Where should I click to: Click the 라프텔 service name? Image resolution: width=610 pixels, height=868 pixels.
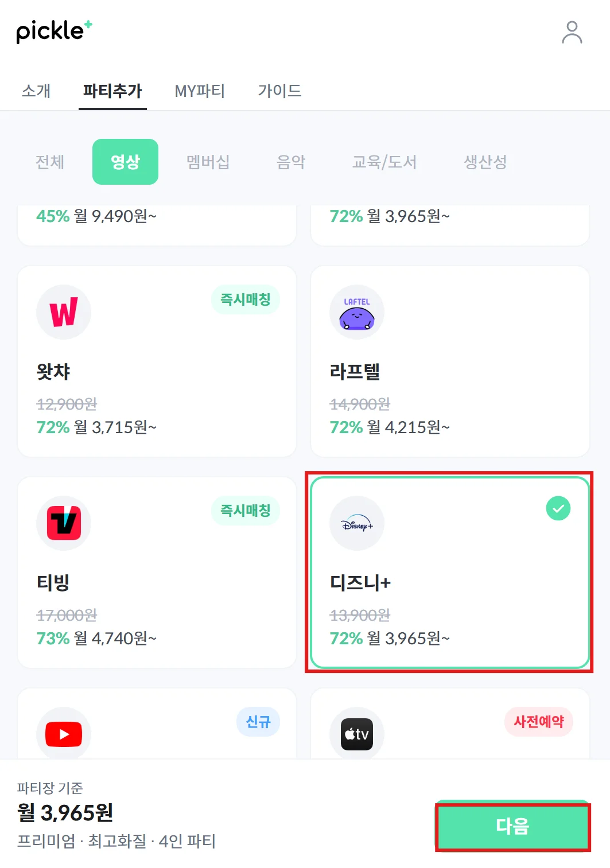pos(355,372)
